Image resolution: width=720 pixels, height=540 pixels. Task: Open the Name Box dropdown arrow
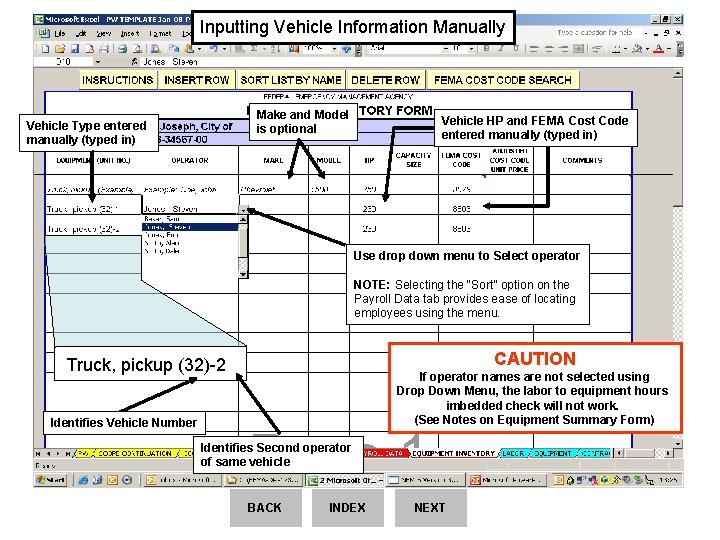(97, 62)
